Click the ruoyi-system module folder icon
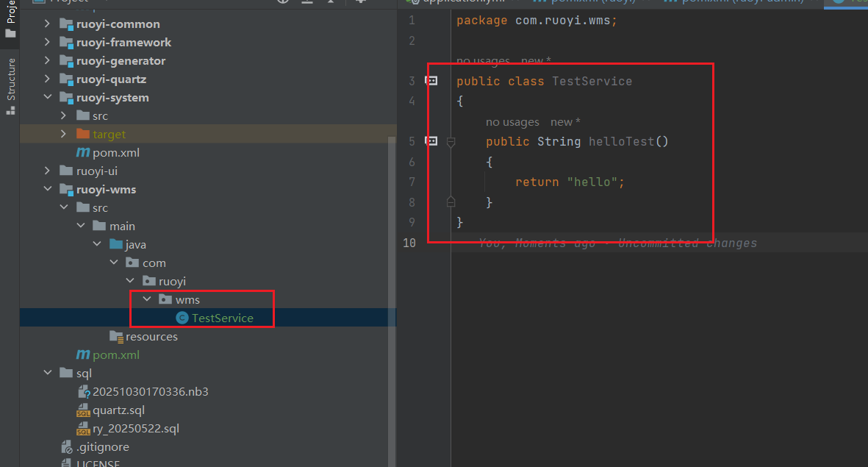The width and height of the screenshot is (868, 467). point(66,98)
